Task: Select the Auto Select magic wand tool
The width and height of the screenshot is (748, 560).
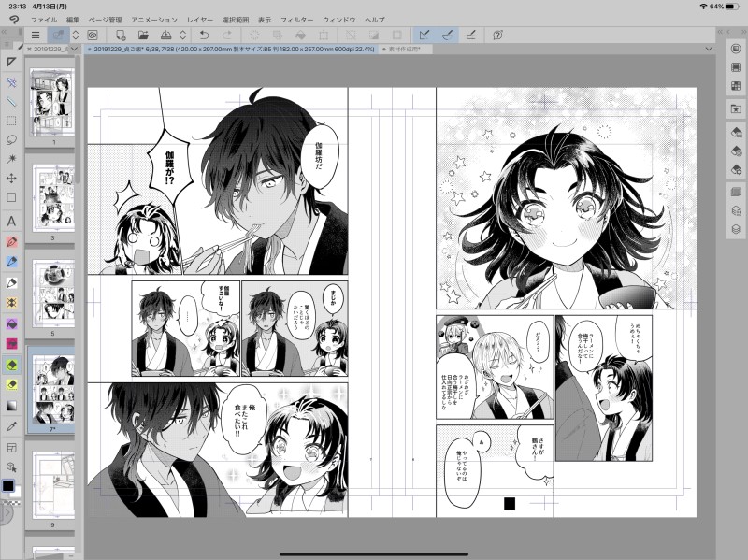Action: tap(11, 159)
